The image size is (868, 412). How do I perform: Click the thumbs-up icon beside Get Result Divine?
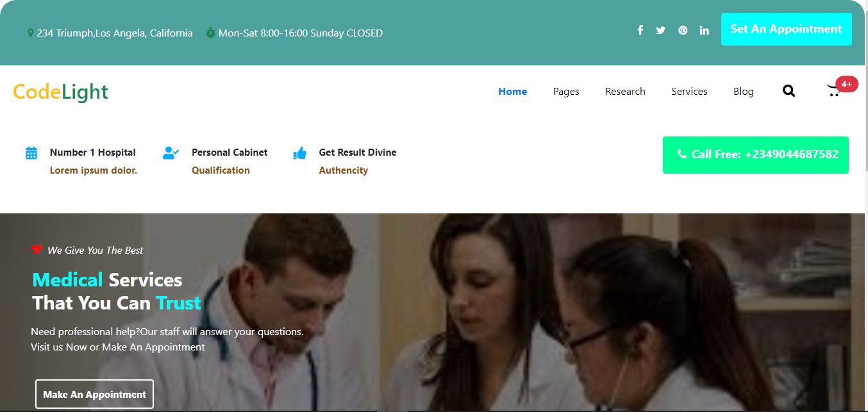pos(299,153)
